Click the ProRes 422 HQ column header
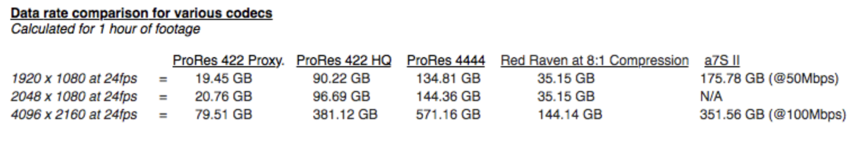Screen dimensions: 868x144 coord(344,61)
